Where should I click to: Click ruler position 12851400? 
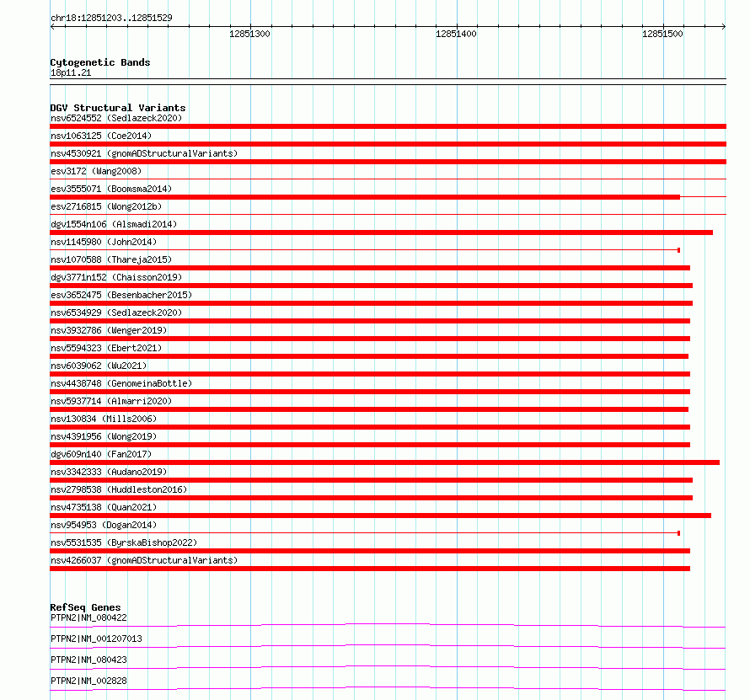[456, 34]
